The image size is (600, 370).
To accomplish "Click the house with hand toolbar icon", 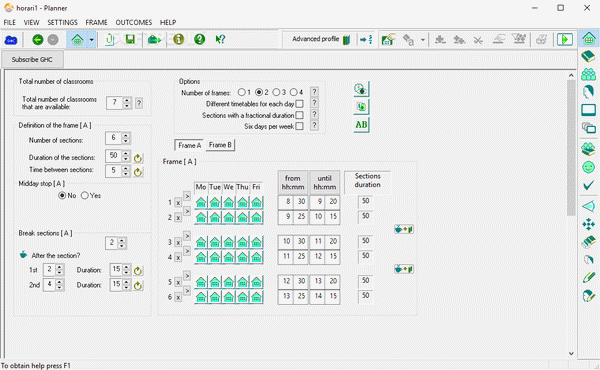I will [388, 39].
